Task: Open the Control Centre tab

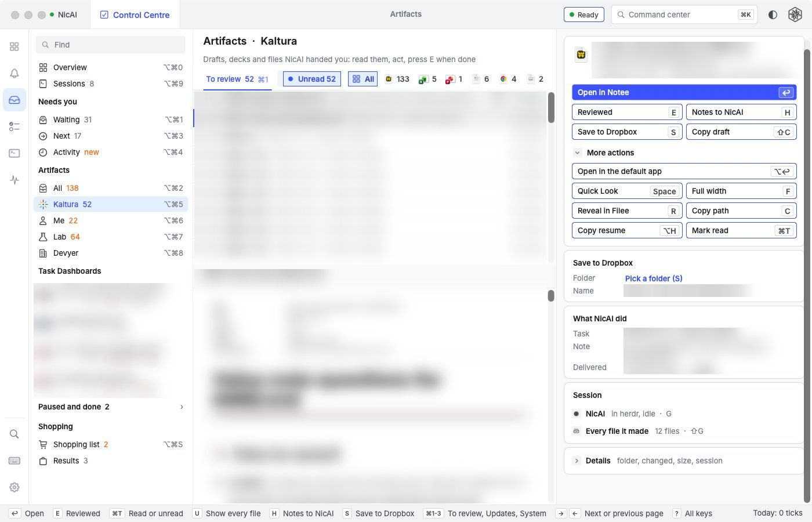Action: point(135,14)
